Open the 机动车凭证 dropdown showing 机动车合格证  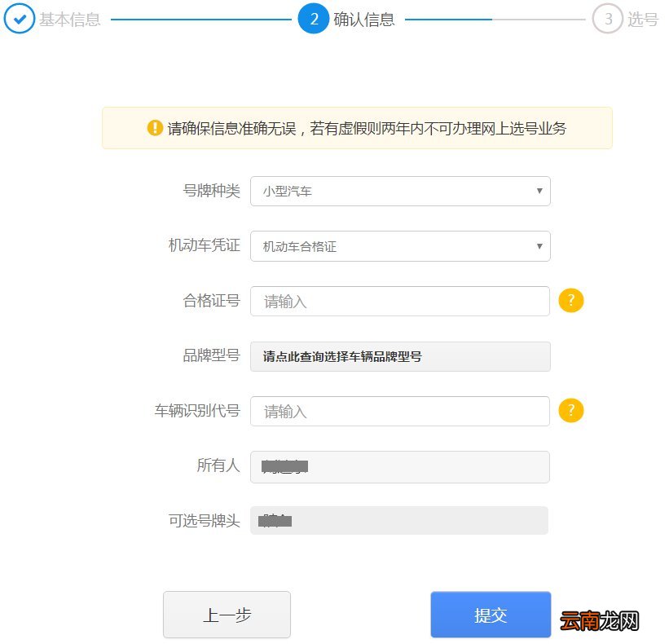[x=400, y=246]
